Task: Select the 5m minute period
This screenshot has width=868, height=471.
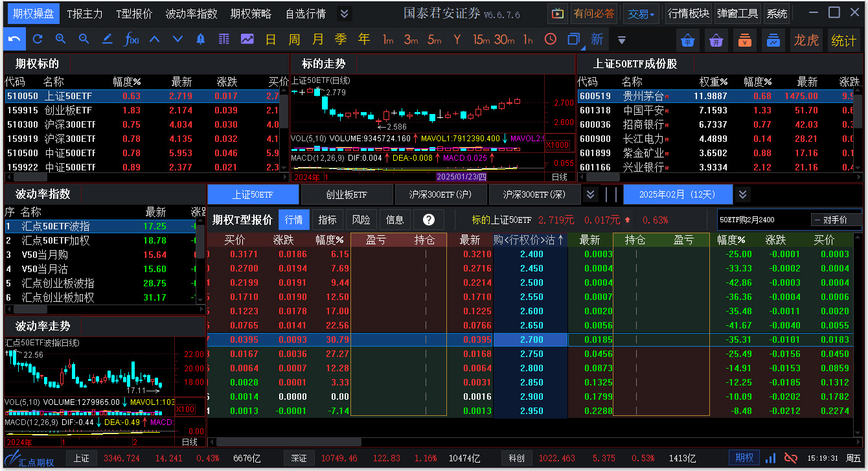Action: tap(434, 40)
